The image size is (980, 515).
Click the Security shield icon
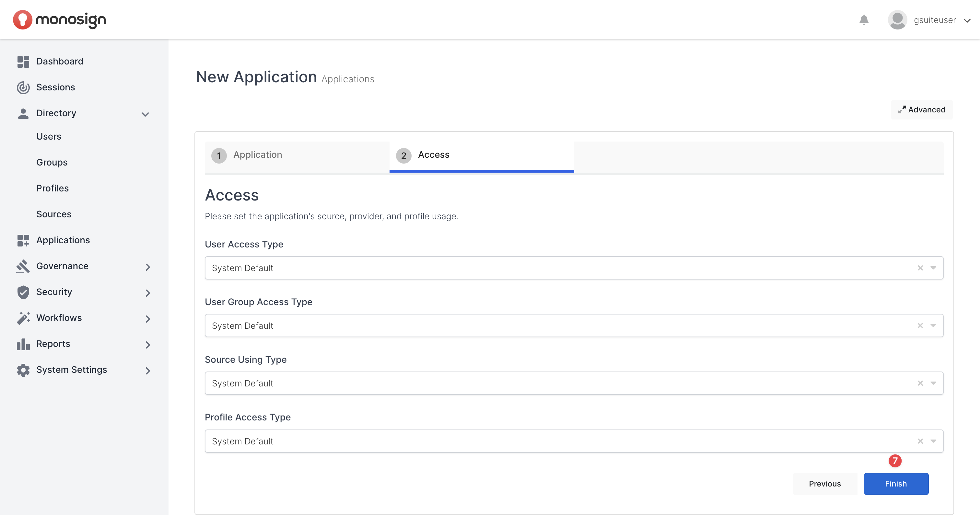pyautogui.click(x=23, y=292)
